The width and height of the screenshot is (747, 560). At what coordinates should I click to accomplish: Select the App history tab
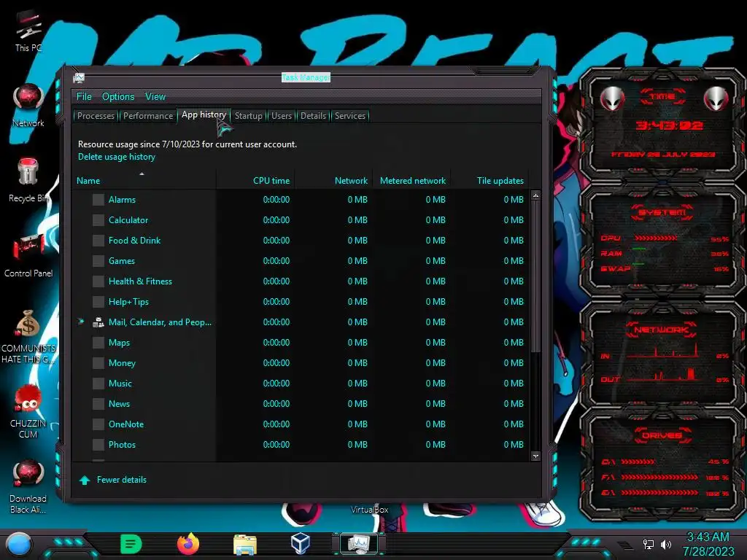click(x=204, y=114)
